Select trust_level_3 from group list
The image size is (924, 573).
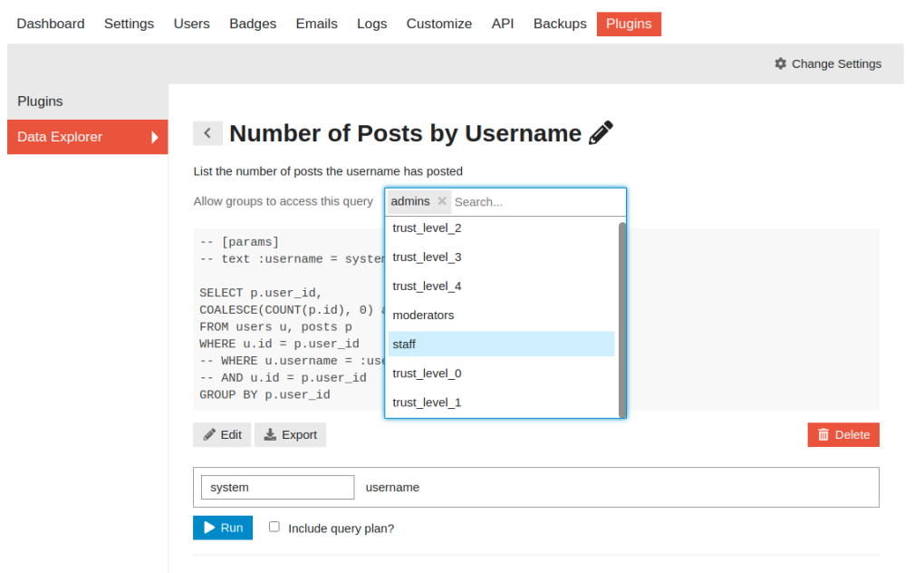pos(502,257)
